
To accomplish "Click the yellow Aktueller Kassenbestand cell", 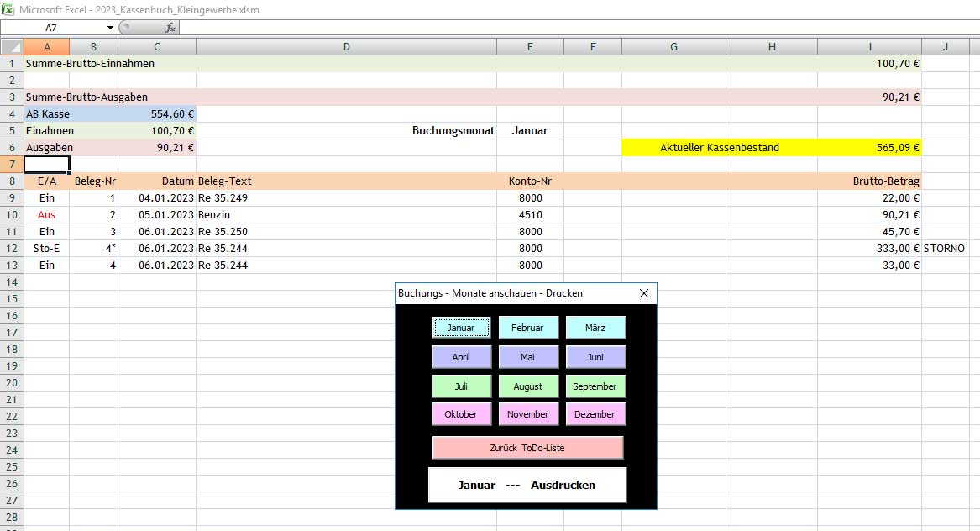I will coord(720,148).
